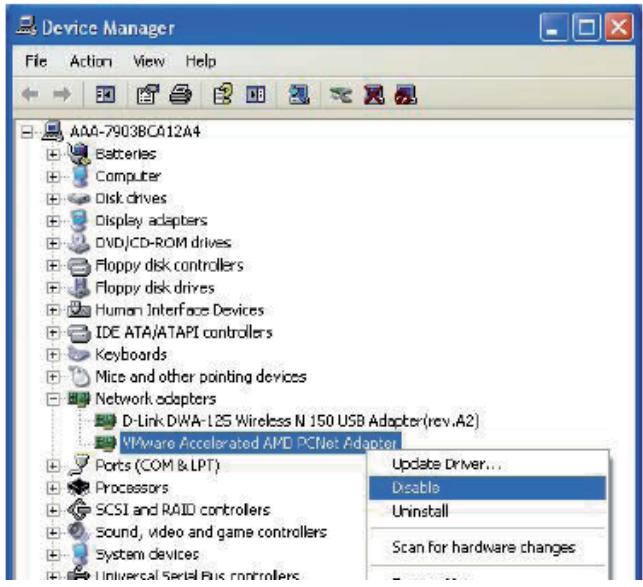
Task: Choose Scan for hardware changes menu entry
Action: [487, 547]
